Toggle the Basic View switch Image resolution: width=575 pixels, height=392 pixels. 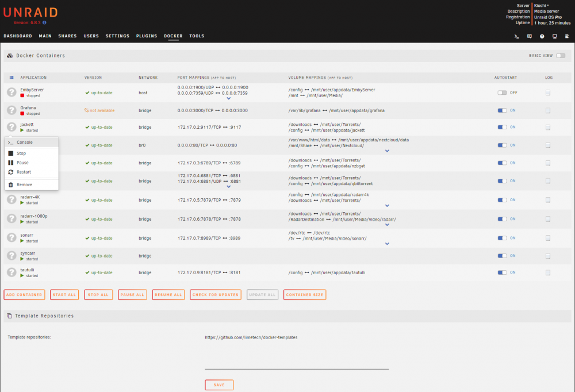560,56
